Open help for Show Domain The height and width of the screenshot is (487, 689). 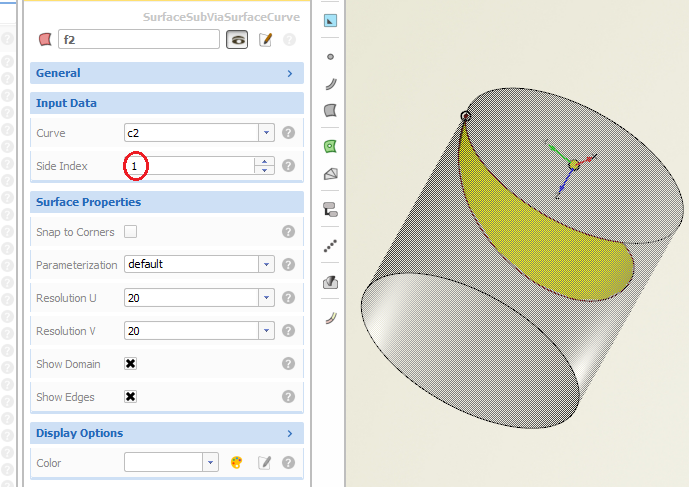click(288, 363)
